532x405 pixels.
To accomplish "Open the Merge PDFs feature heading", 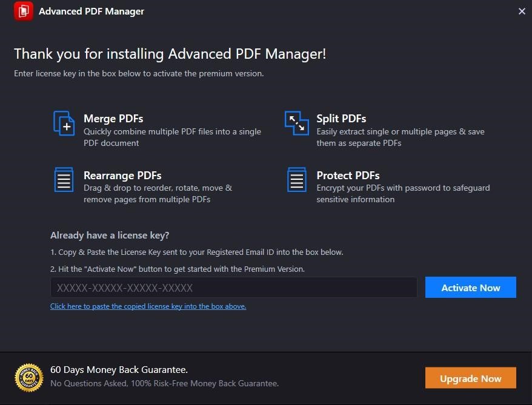I will (x=113, y=119).
